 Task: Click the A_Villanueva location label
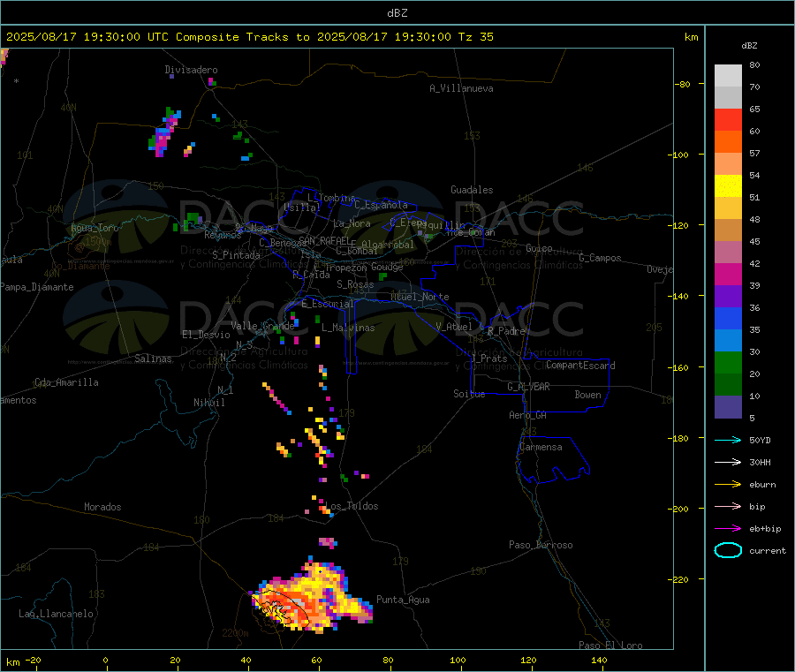[x=461, y=88]
